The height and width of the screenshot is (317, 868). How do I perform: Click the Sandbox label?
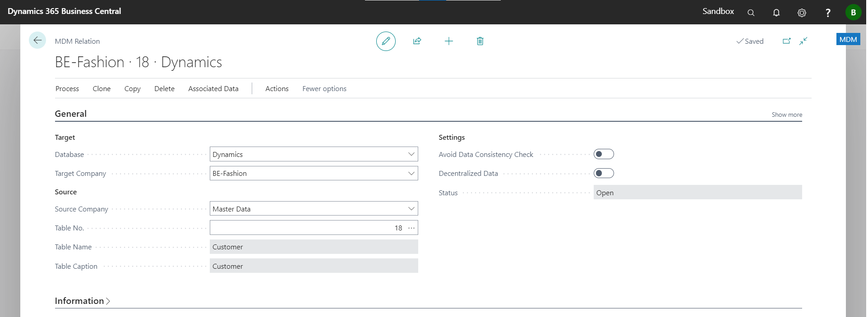718,11
